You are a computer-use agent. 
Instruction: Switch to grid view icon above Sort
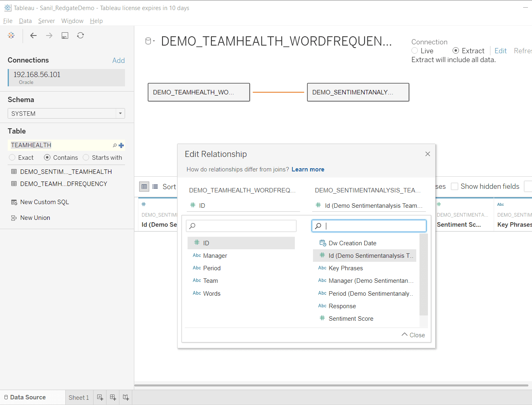tap(144, 186)
